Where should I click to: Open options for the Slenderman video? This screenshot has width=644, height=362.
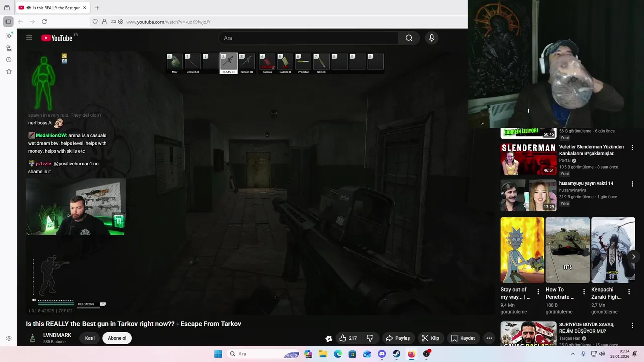(632, 148)
